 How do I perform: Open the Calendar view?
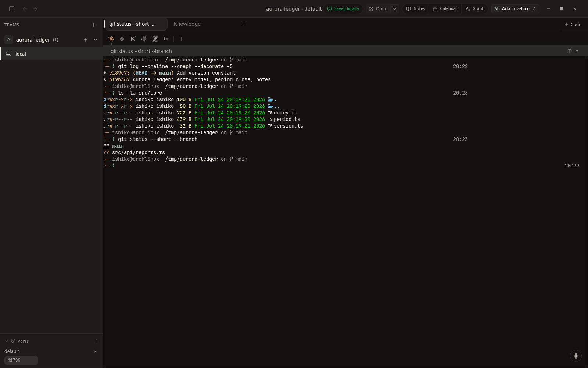tap(445, 9)
